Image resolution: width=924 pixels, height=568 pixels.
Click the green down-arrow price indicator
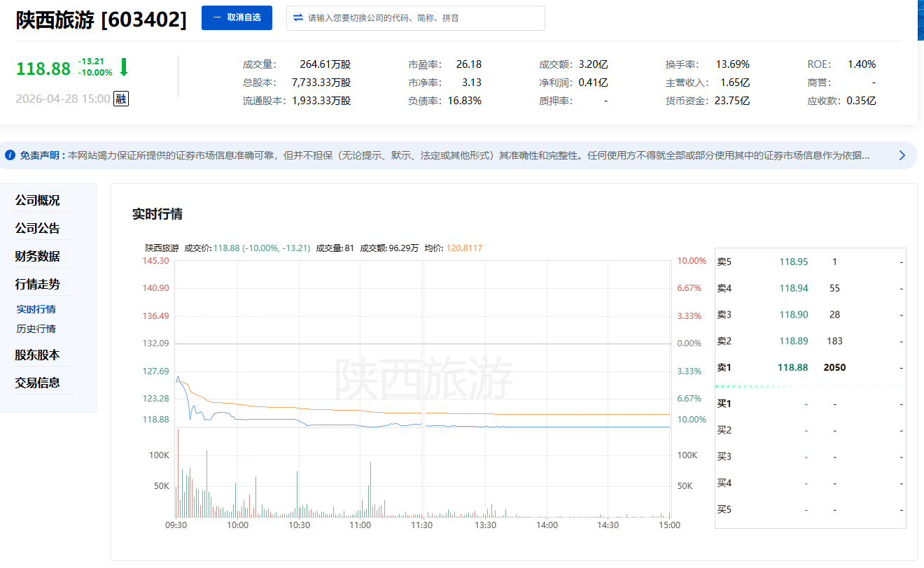[x=124, y=67]
